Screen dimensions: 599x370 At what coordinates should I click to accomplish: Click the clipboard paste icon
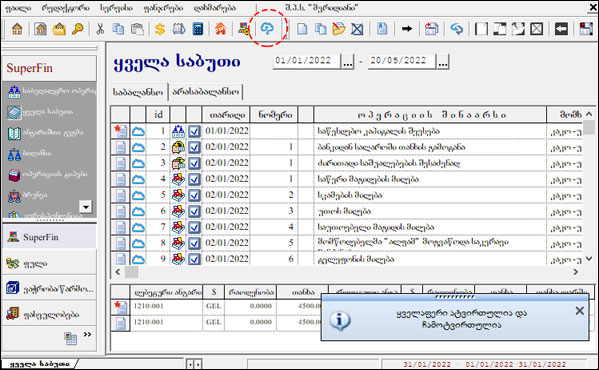pyautogui.click(x=137, y=29)
